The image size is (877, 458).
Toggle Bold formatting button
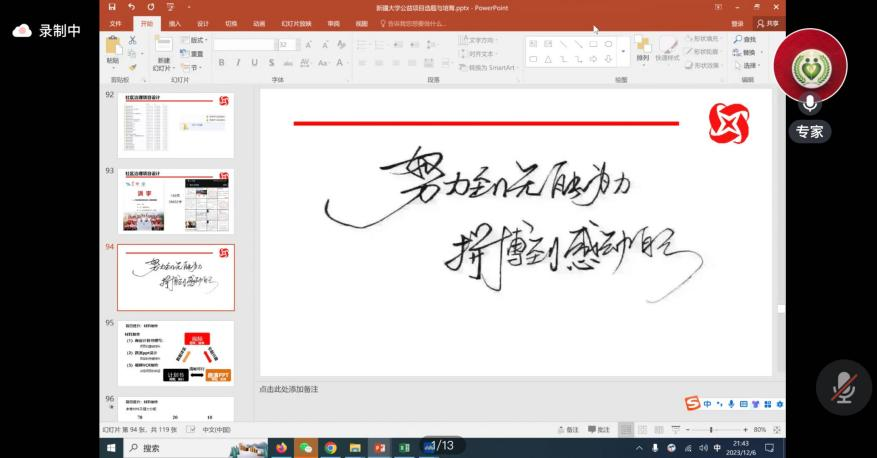coord(221,63)
